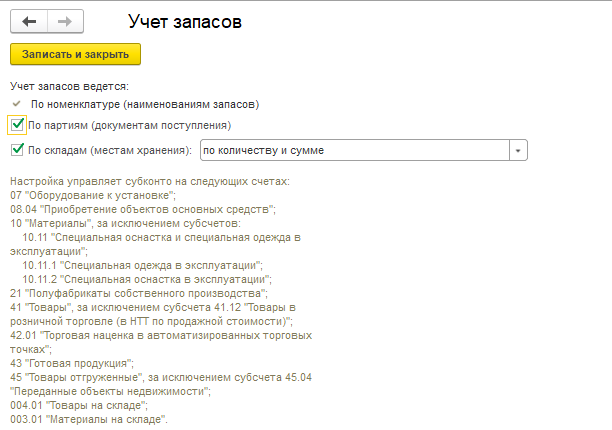Click line 003.01 "Материалы на складе"
Screen dimensions: 612x430
pos(89,420)
